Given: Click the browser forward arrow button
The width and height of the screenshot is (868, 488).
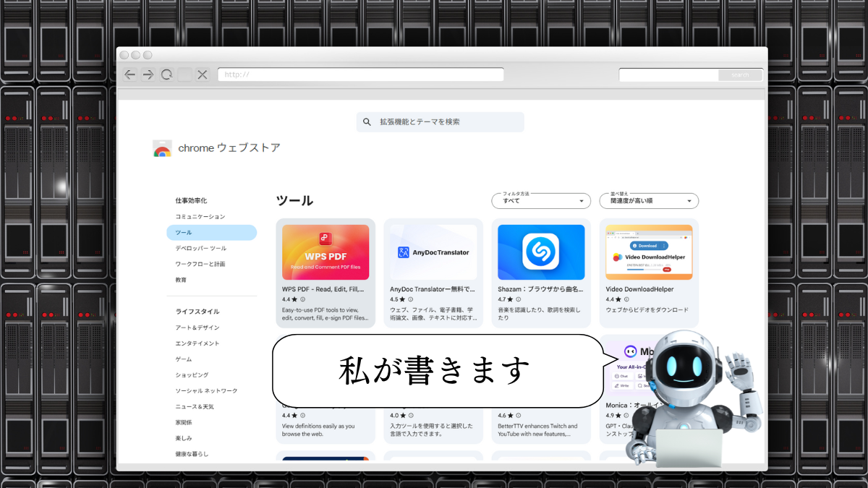Looking at the screenshot, I should pos(148,74).
